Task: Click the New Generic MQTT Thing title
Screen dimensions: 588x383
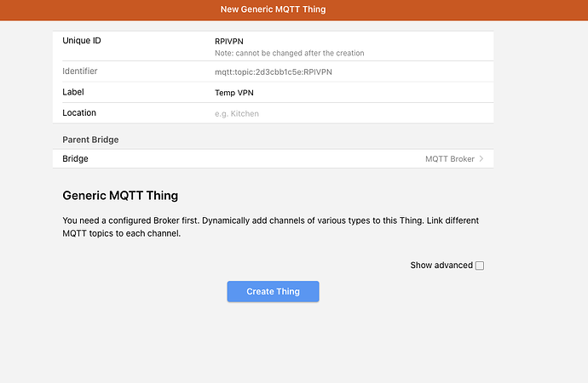Action: click(x=273, y=9)
